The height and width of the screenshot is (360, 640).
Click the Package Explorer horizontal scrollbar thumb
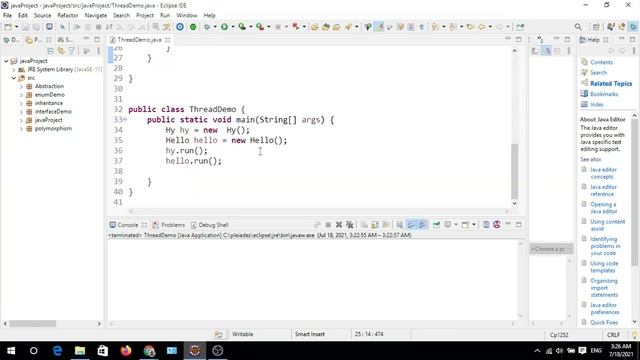pos(33,323)
